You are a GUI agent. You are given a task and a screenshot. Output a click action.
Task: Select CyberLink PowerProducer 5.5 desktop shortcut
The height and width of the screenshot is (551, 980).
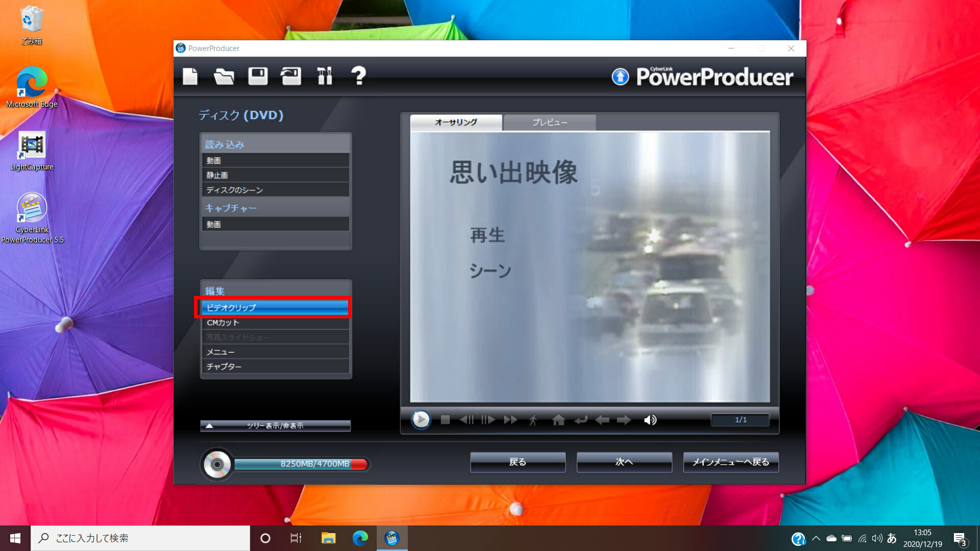point(32,218)
